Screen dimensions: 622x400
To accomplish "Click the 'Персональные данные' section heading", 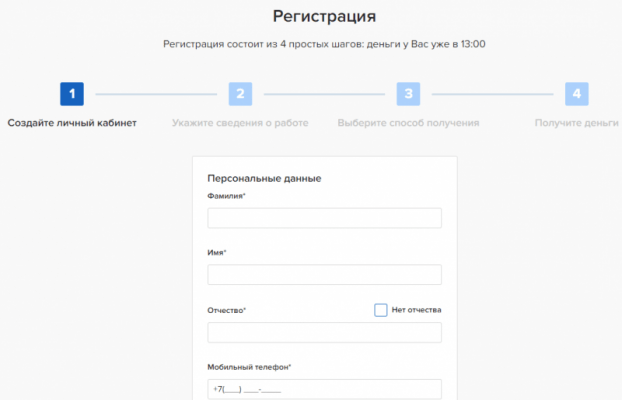I will pos(264,179).
